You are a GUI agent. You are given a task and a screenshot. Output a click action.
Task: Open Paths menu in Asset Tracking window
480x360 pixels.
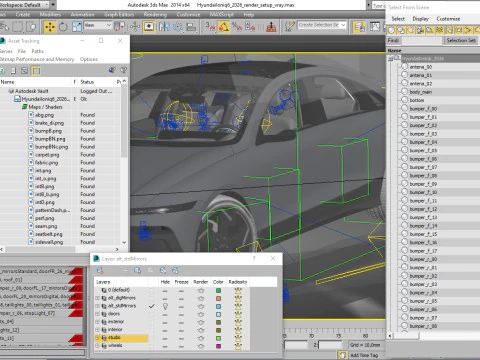(38, 51)
